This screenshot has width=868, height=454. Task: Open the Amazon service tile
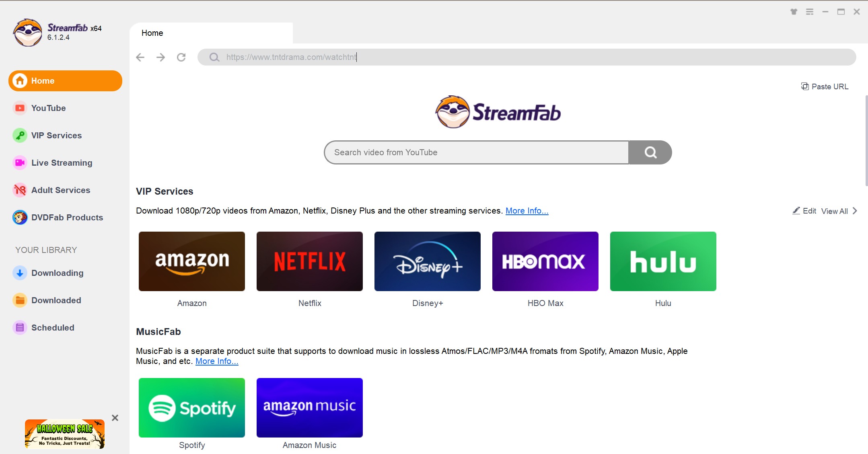coord(192,261)
